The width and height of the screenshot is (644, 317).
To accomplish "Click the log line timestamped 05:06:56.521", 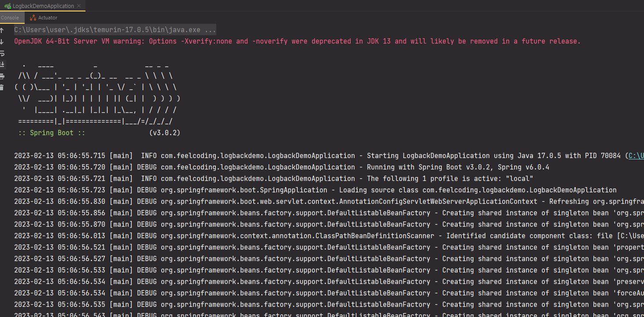I will click(329, 247).
